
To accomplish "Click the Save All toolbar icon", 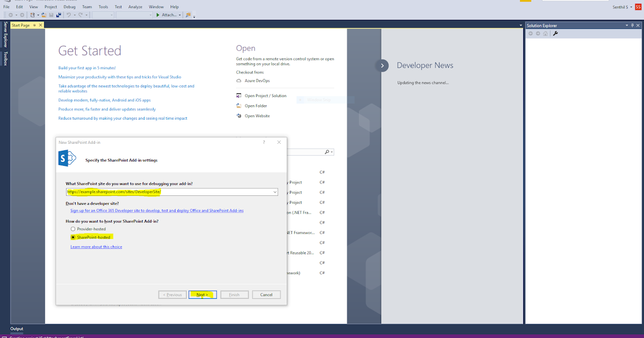I will tap(58, 14).
